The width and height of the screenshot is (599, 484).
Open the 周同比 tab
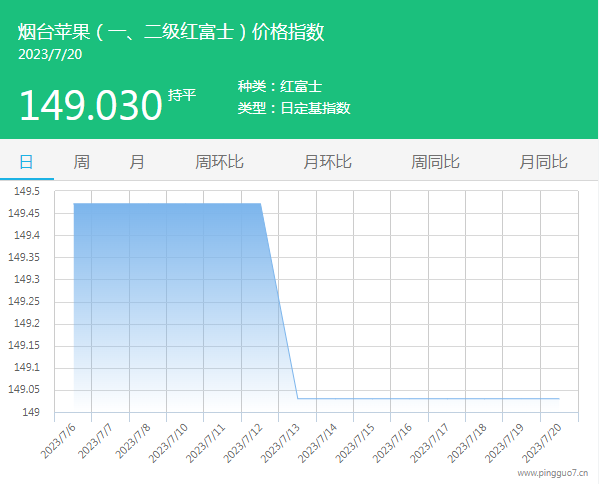pos(435,162)
